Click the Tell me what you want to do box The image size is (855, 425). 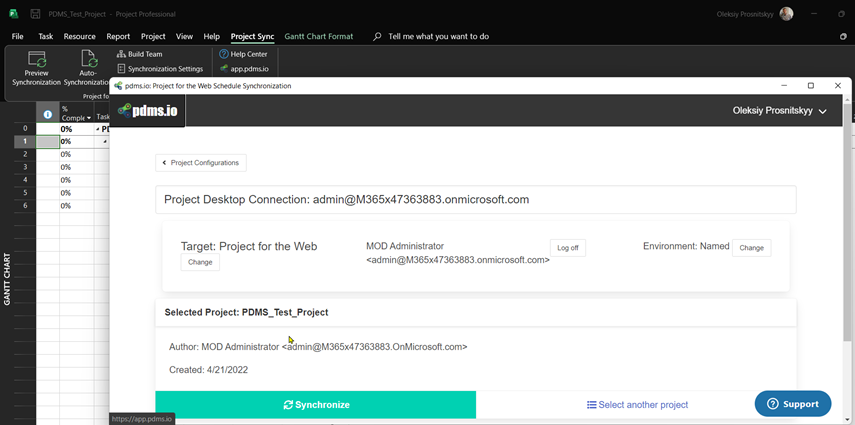click(x=438, y=37)
